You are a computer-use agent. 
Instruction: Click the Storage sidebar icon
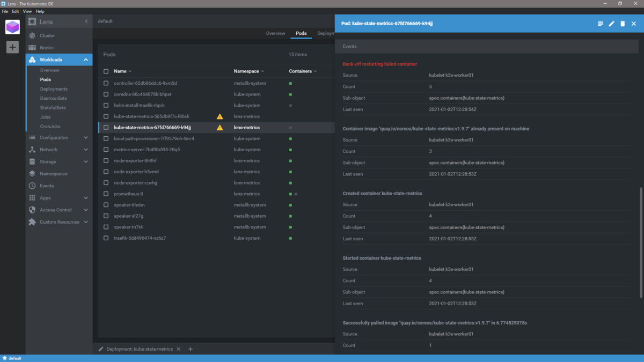(32, 161)
